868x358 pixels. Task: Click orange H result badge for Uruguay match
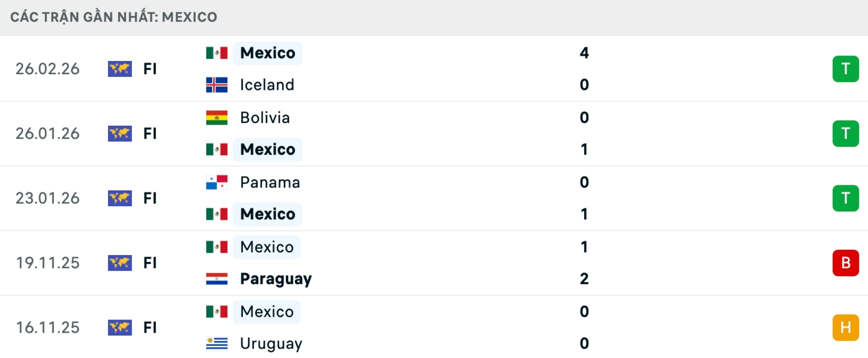(x=845, y=327)
